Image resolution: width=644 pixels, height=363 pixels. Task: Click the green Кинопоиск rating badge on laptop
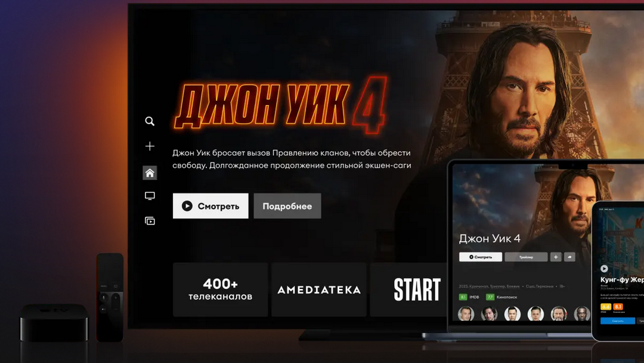point(490,297)
